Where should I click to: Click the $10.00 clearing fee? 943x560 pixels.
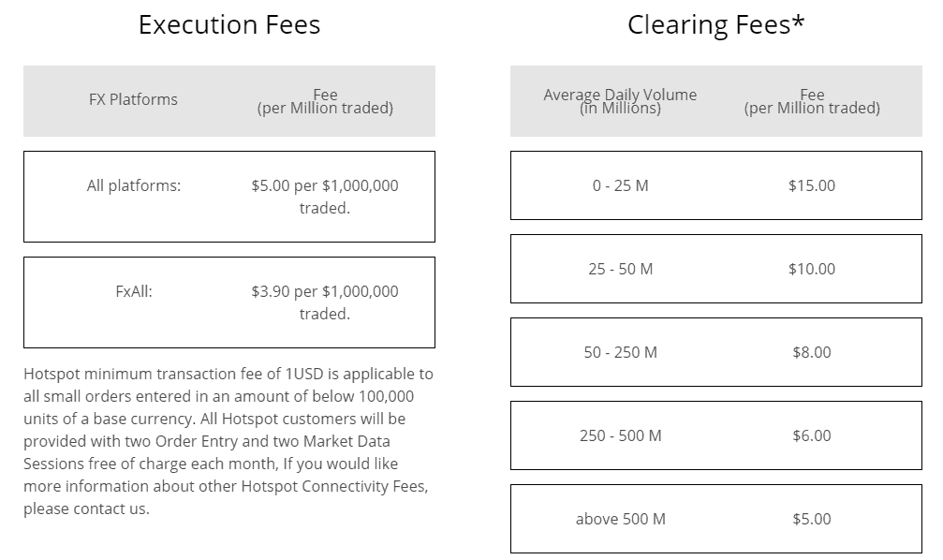[812, 269]
